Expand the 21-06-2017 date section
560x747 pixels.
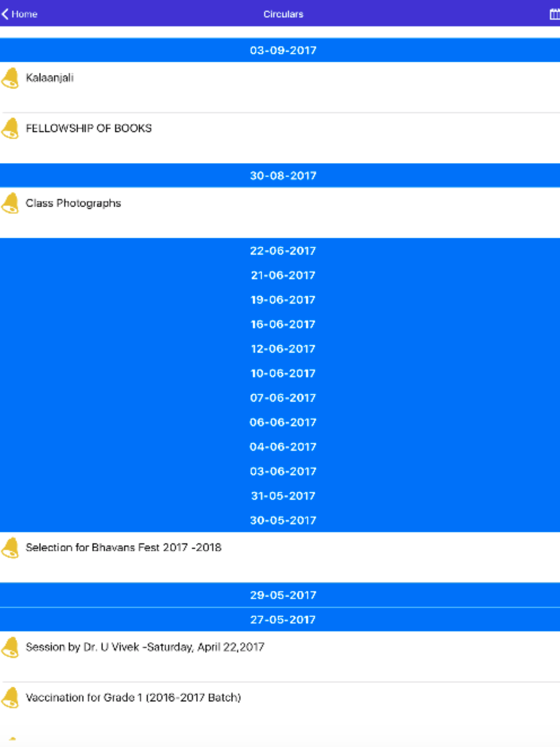pos(280,275)
